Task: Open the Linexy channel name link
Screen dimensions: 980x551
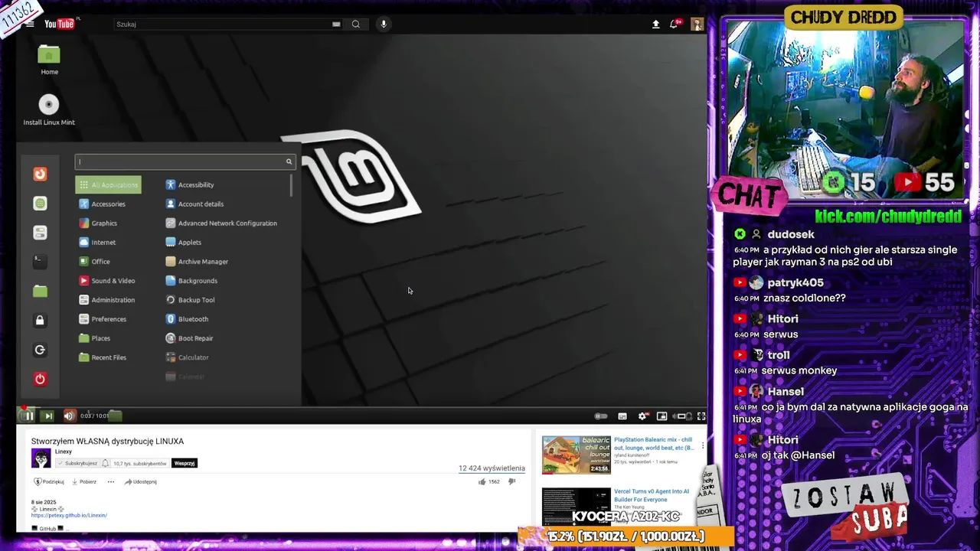Action: [64, 452]
